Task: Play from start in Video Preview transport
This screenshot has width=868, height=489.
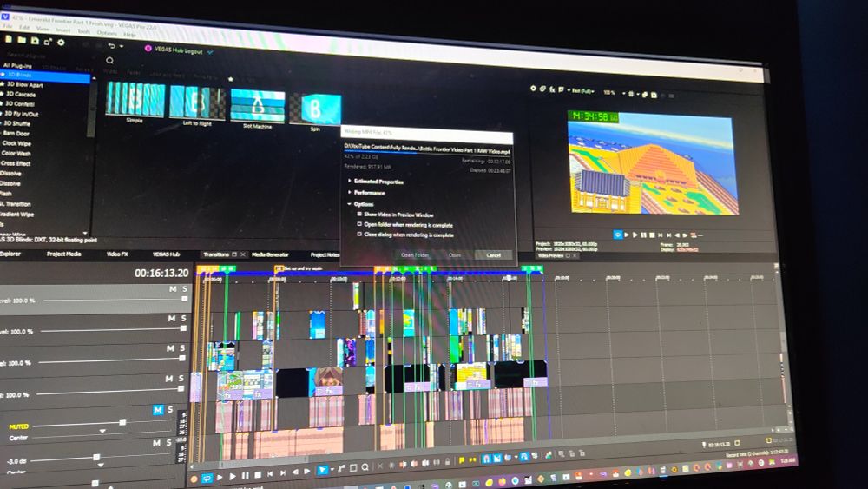Action: pos(627,235)
